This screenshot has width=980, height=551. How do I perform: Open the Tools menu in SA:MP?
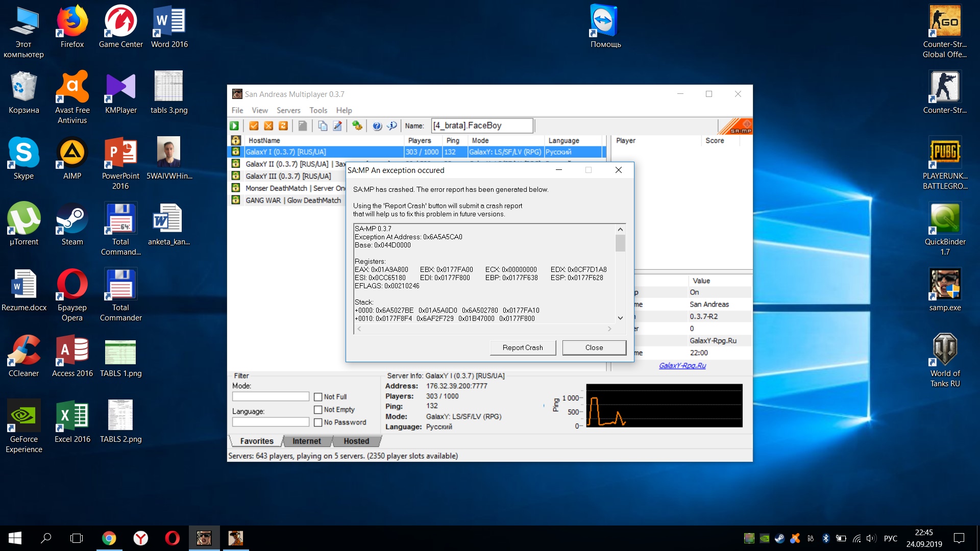point(316,110)
